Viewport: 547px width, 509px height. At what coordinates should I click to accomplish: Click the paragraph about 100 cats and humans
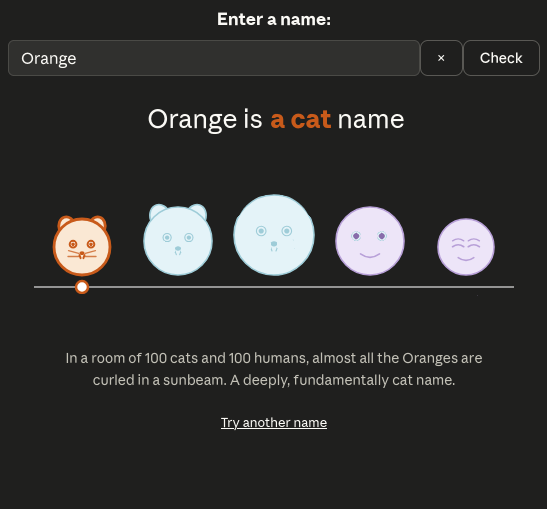click(274, 369)
